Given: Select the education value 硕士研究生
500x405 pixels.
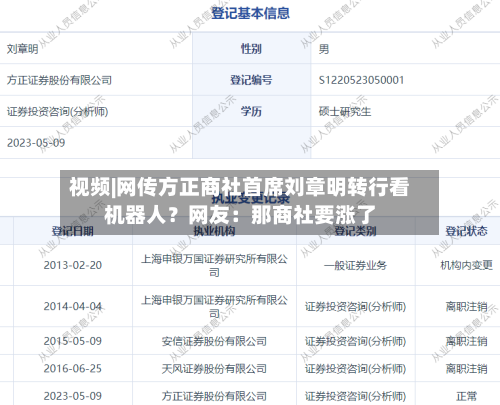Looking at the screenshot, I should [345, 111].
